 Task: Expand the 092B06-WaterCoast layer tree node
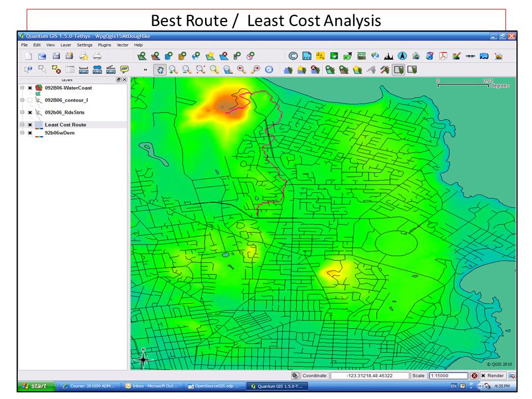[x=22, y=88]
